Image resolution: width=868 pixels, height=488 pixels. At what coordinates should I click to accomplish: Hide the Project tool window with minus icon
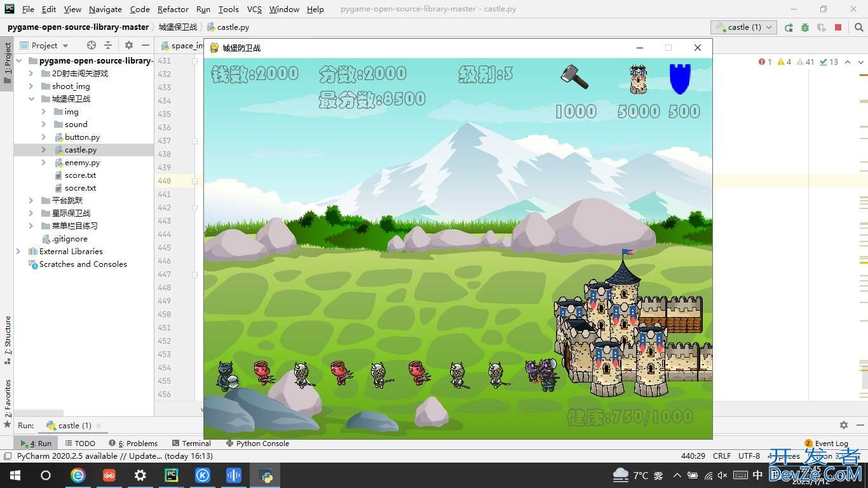(x=146, y=45)
